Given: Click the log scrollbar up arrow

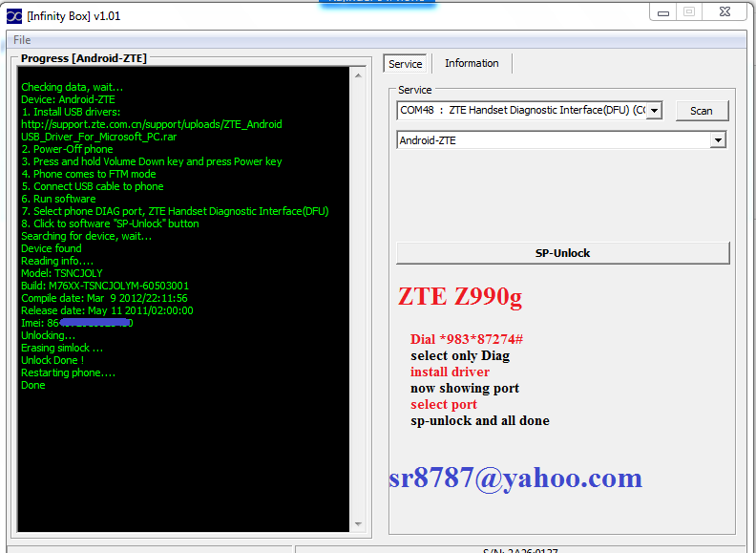Looking at the screenshot, I should click(x=358, y=75).
